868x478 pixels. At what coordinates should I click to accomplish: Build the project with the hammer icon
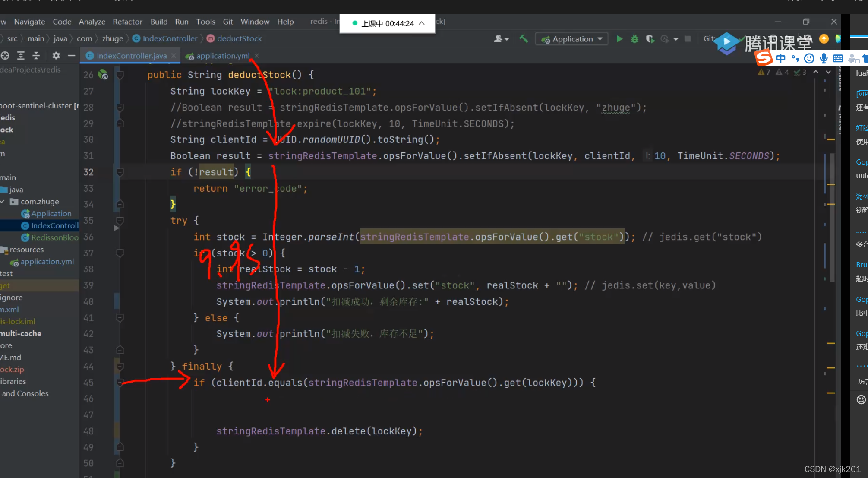[x=524, y=38]
